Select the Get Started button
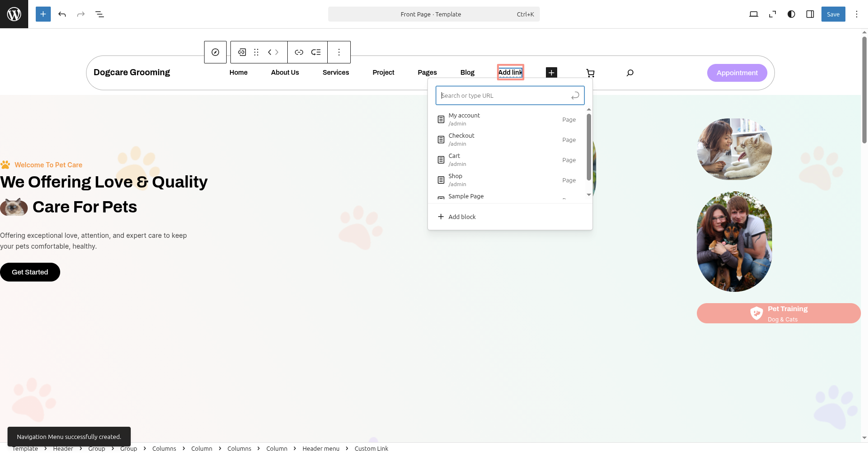This screenshot has width=868, height=454. click(30, 272)
